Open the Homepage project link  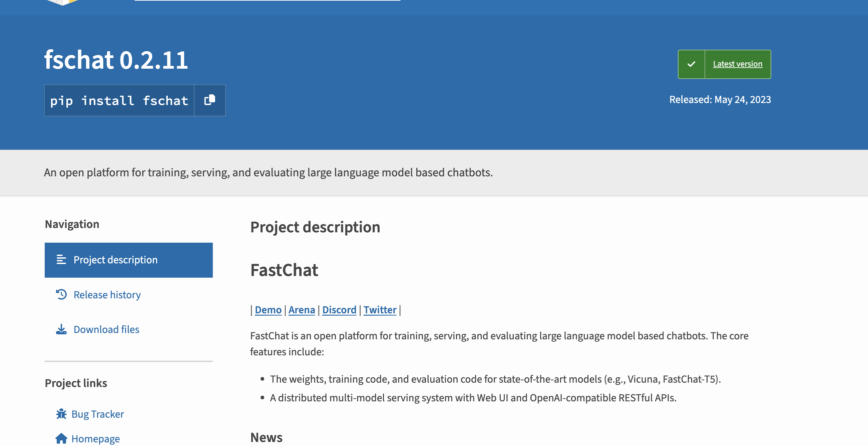click(x=95, y=439)
